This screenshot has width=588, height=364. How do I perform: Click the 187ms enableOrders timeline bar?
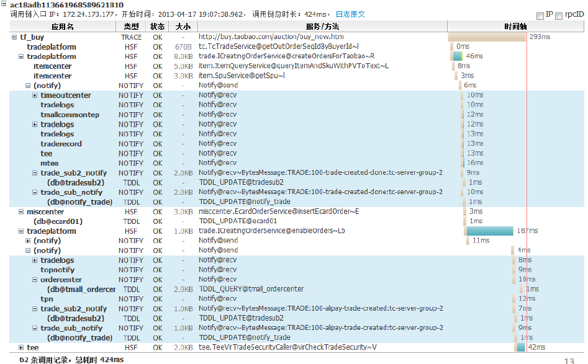tap(490, 231)
